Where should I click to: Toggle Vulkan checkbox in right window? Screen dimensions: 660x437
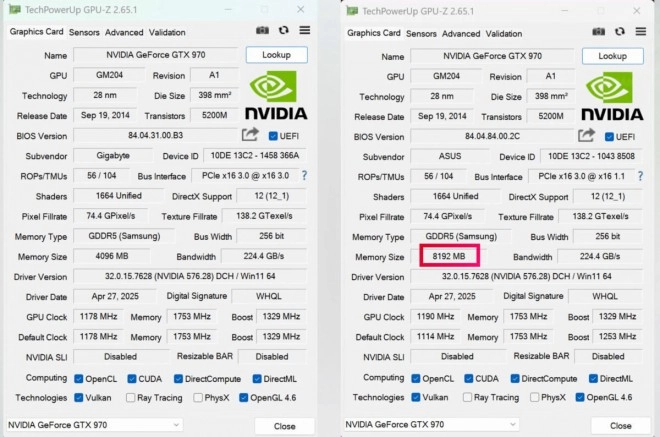coord(415,397)
